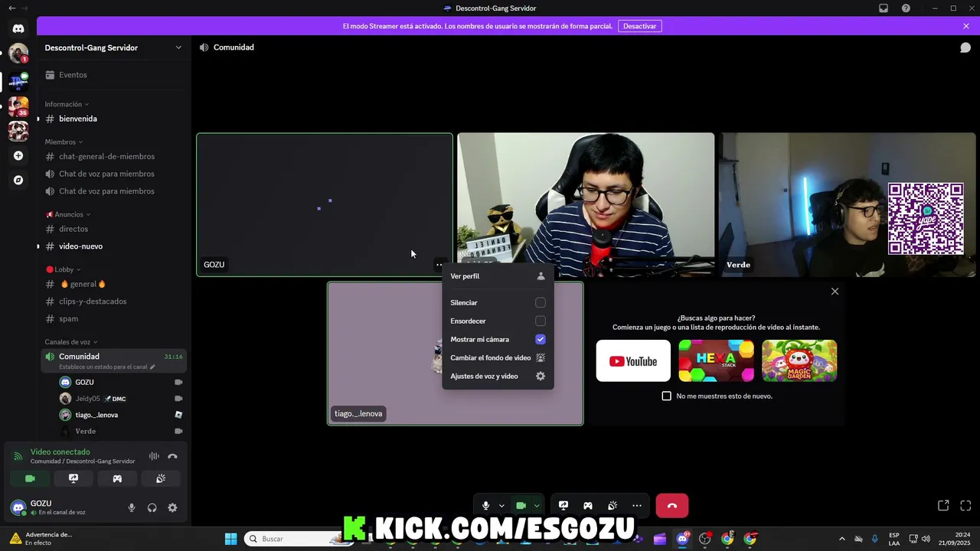Launch Magic Garden activity

point(799,361)
